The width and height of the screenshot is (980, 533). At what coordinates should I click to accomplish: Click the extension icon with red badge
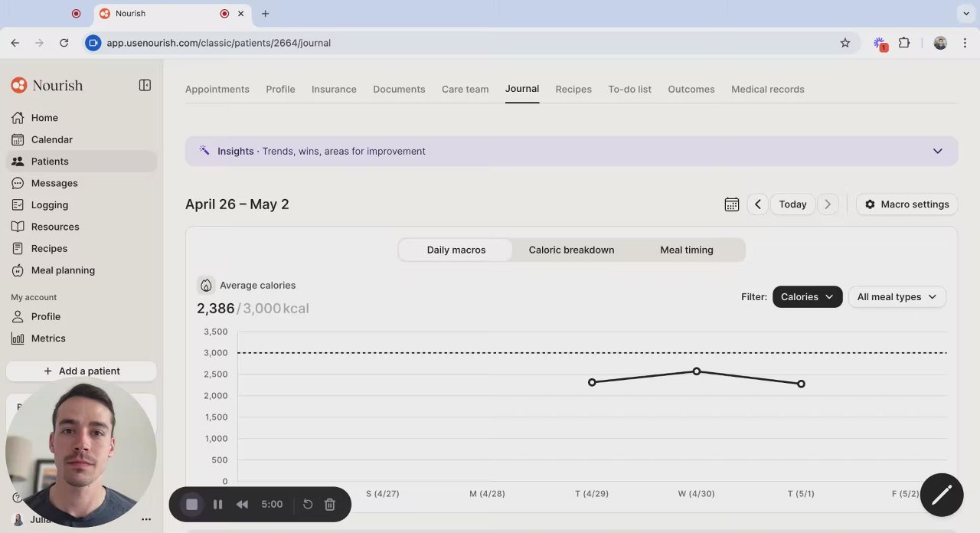pos(880,44)
